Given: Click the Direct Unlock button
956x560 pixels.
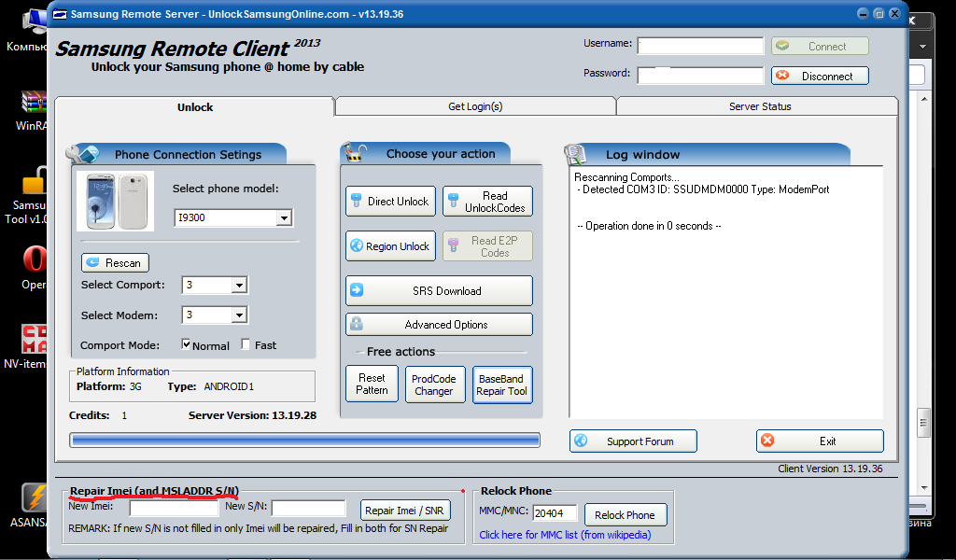Looking at the screenshot, I should coord(388,202).
